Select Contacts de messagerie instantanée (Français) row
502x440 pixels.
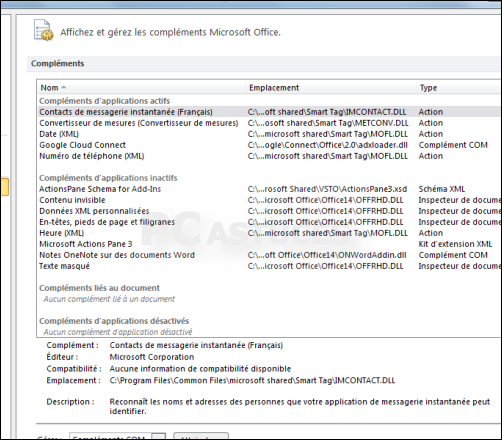(269, 112)
